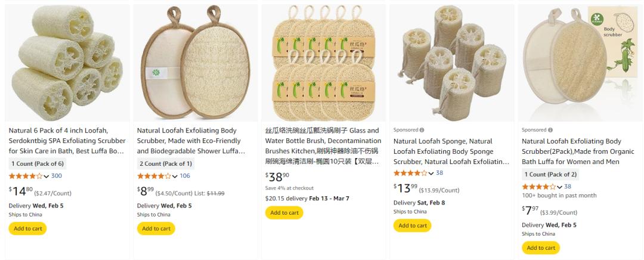The width and height of the screenshot is (644, 260).
Task: Add the $7.97 2Pack scrubber to cart
Action: click(x=540, y=247)
